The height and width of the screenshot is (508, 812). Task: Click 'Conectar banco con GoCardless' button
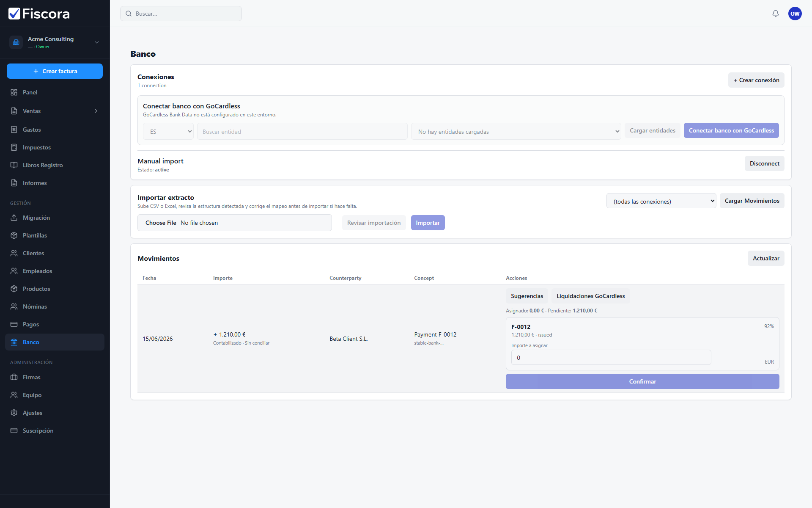tap(731, 130)
